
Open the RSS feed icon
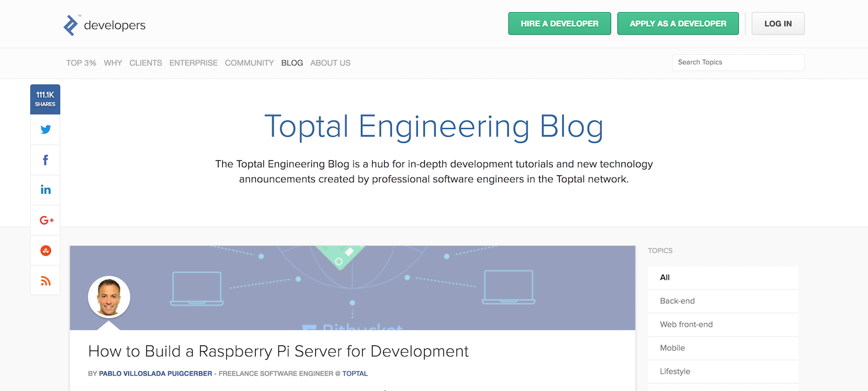45,281
